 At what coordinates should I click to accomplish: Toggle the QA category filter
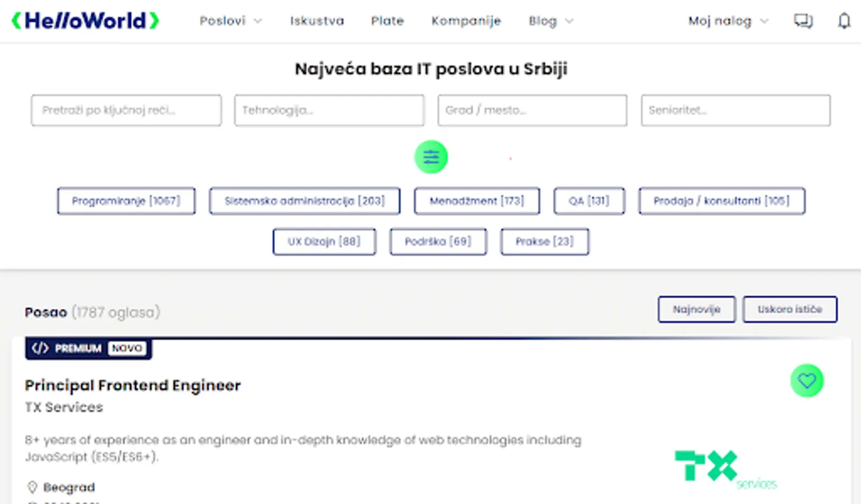coord(589,201)
